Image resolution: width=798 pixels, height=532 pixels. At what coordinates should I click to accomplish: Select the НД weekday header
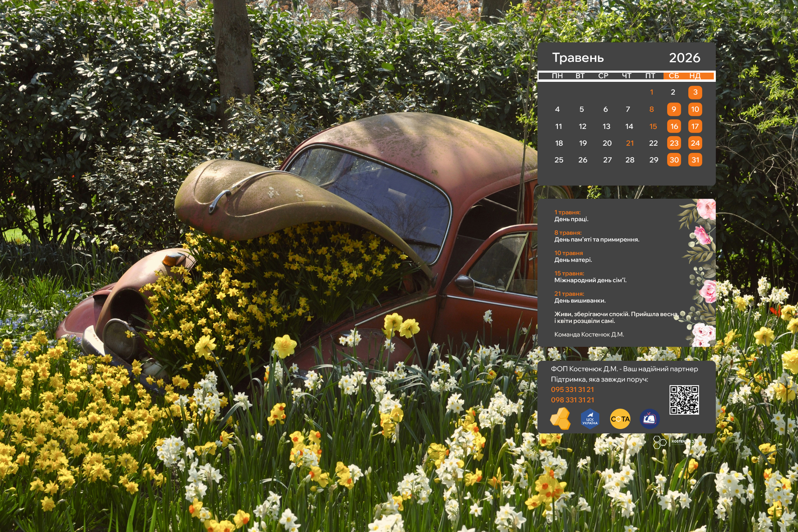pos(695,76)
